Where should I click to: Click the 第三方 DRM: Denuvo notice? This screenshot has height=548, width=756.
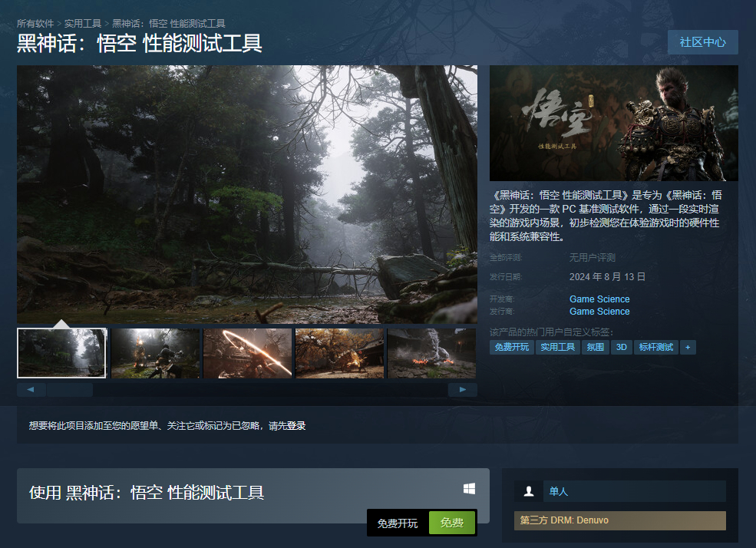coord(620,520)
